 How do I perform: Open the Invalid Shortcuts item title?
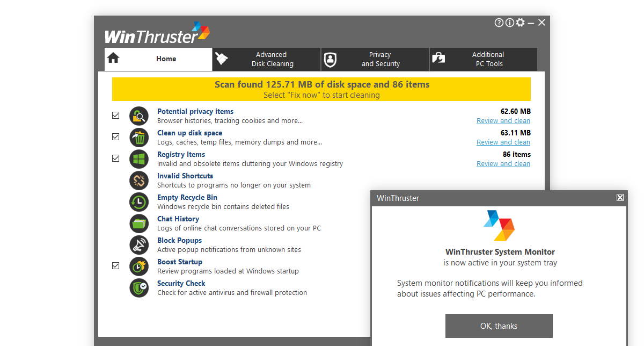pyautogui.click(x=185, y=176)
